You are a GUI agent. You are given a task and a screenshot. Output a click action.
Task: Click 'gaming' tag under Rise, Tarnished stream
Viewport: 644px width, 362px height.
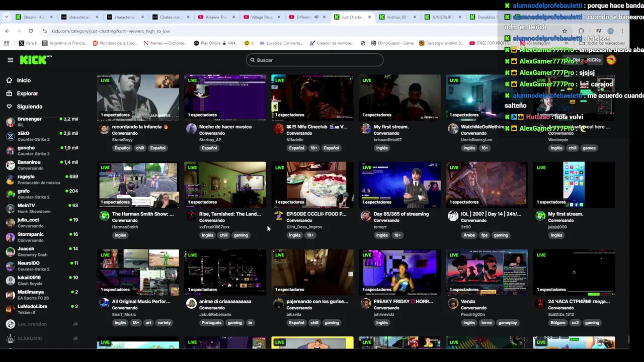tap(240, 235)
